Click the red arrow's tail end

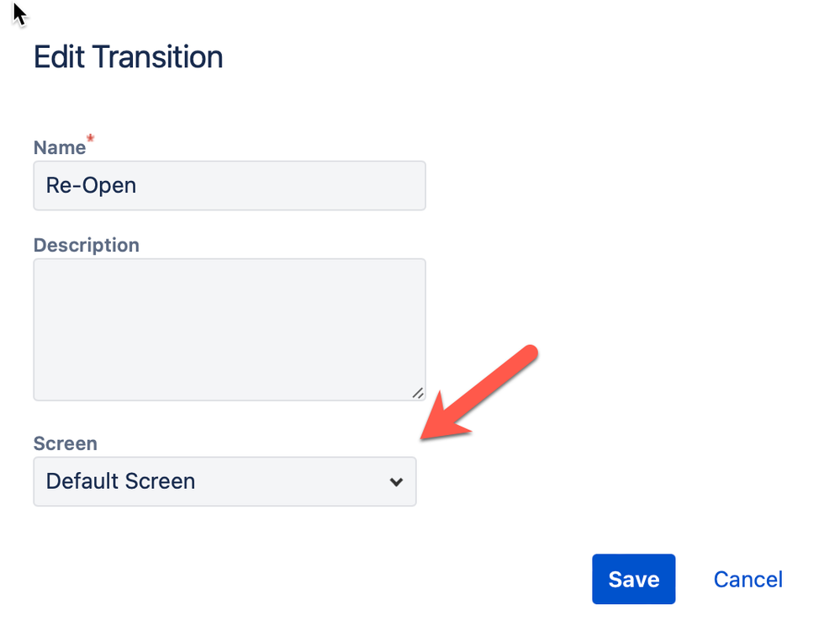point(529,353)
